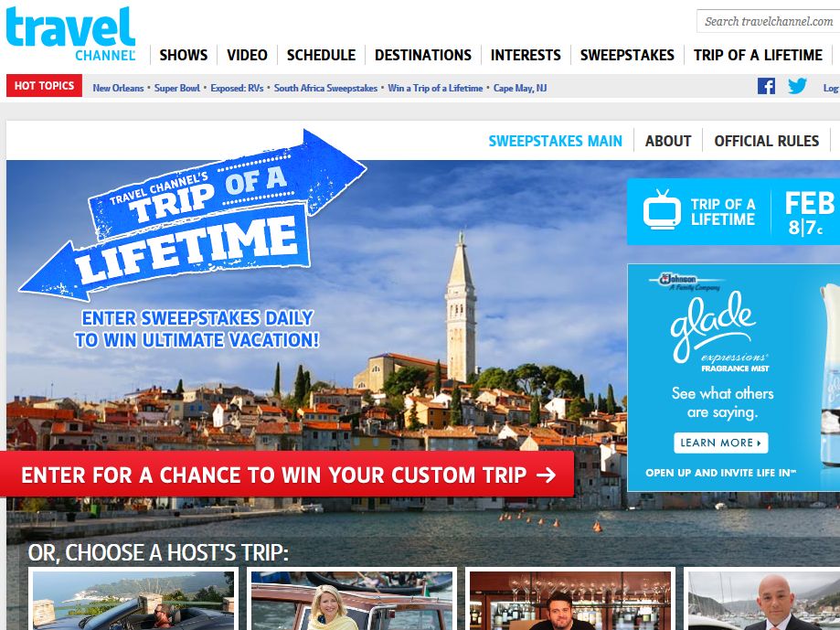
Task: Click Learn More in the Glade ad
Action: tap(721, 443)
